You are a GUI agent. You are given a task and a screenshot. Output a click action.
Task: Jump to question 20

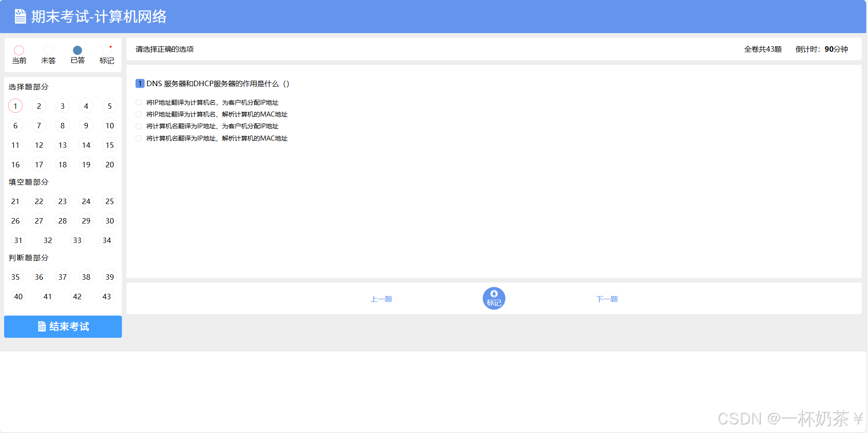click(110, 165)
